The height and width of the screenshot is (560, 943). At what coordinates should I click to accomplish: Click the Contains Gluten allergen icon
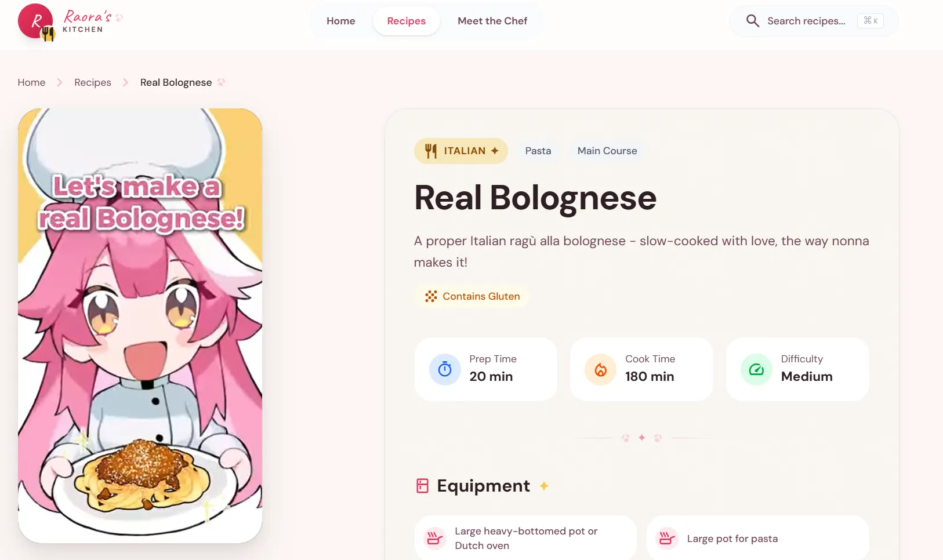[431, 296]
